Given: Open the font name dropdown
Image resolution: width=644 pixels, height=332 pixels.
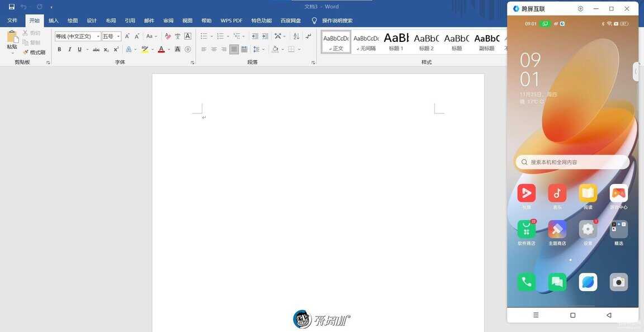Looking at the screenshot, I should [98, 36].
